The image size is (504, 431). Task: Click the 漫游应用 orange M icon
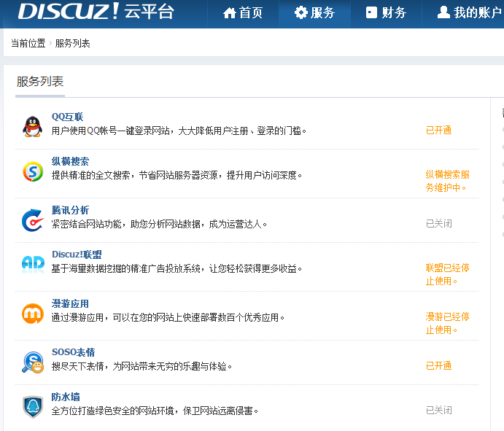(33, 314)
